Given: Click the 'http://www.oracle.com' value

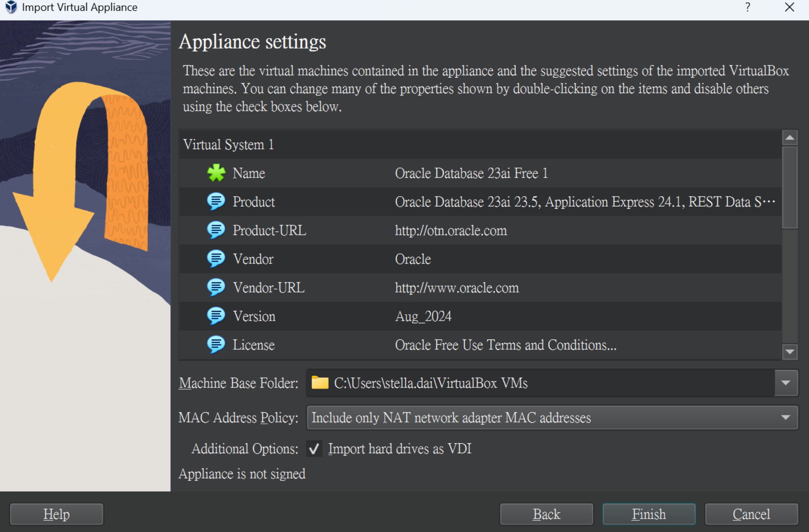Looking at the screenshot, I should coord(457,288).
